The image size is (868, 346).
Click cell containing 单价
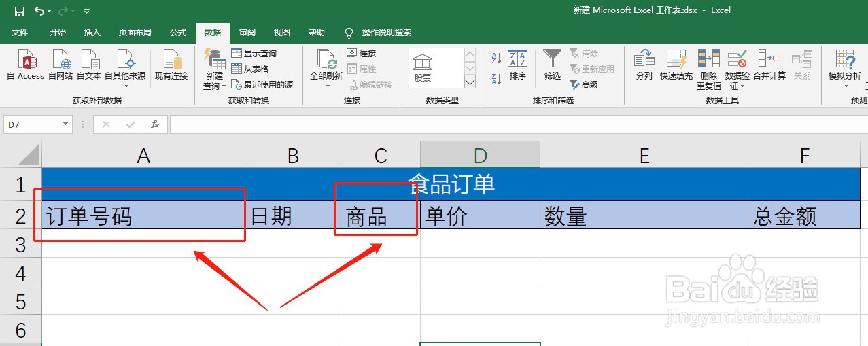pos(480,215)
